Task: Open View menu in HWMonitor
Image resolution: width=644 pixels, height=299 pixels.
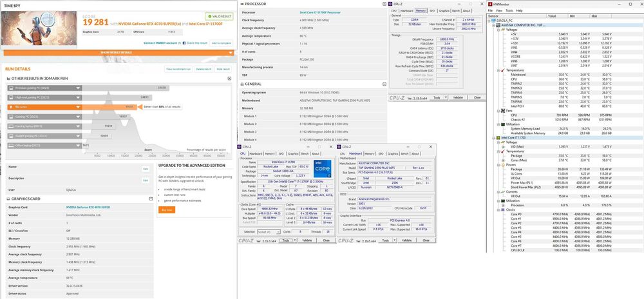Action: 498,10
